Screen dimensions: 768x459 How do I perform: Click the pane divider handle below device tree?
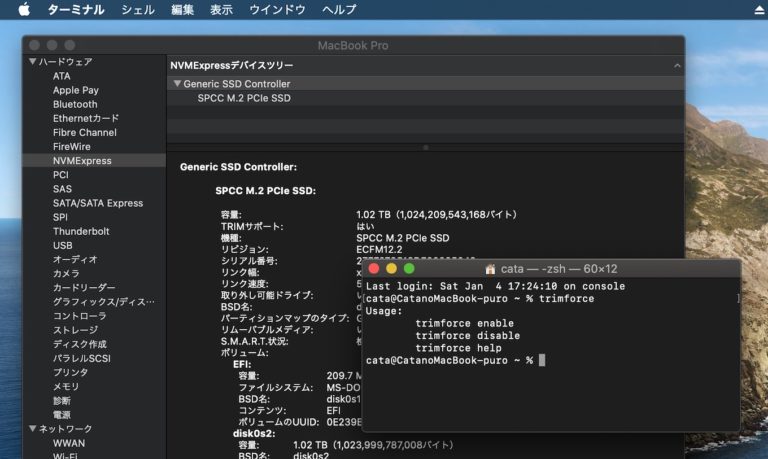pyautogui.click(x=426, y=147)
